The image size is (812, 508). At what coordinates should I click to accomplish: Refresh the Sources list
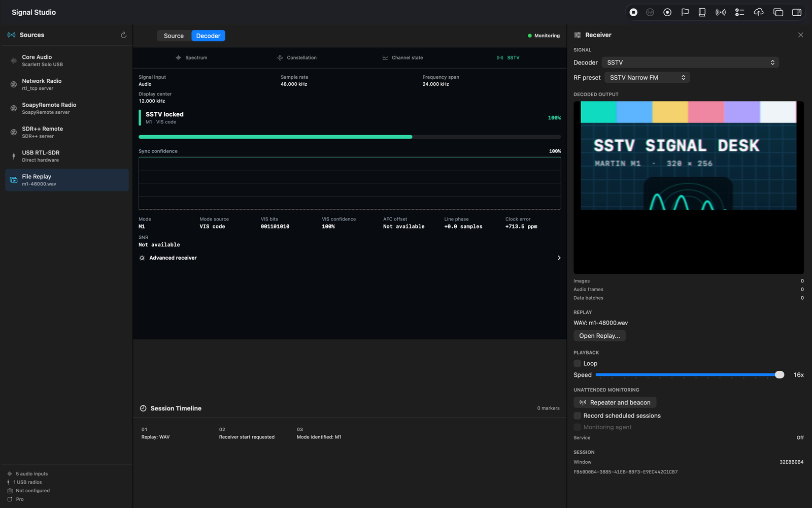(123, 35)
